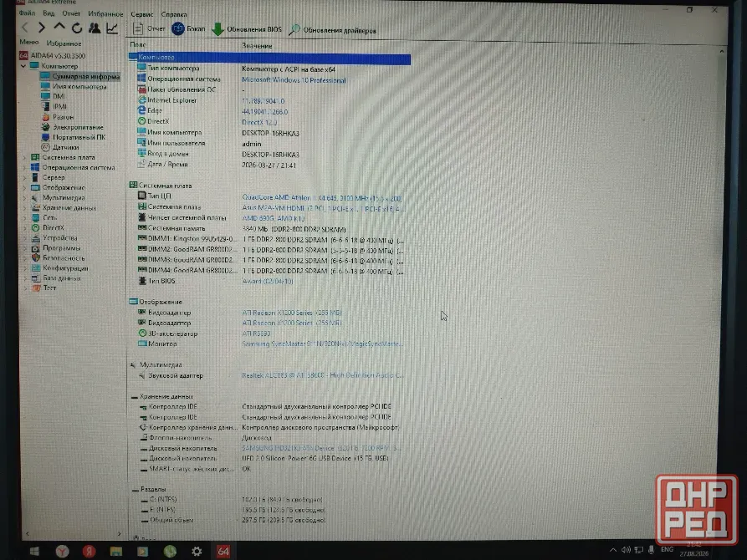The image size is (747, 560).
Task: Open the Realtek ALC883 audio link
Action: pyautogui.click(x=323, y=375)
